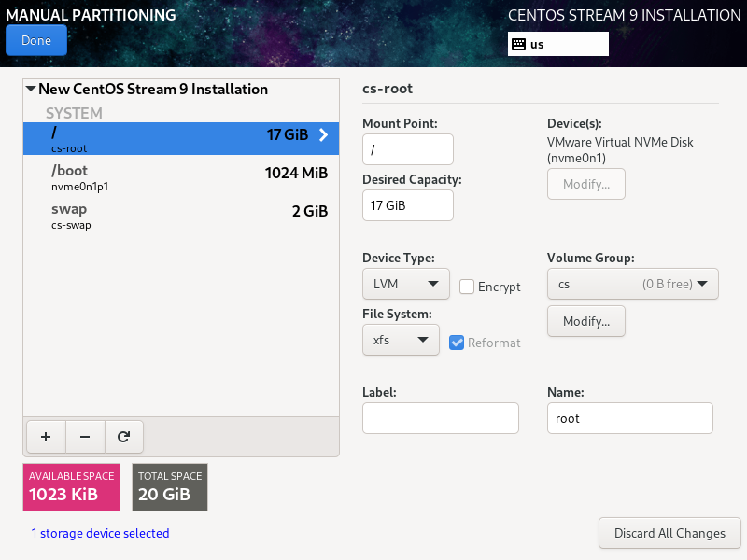Open the Volume Group cs dropdown
747x560 pixels.
(633, 284)
